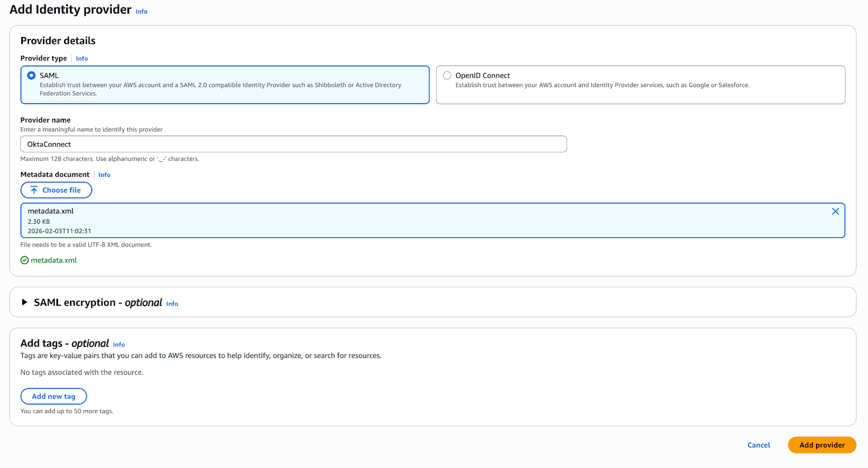Open Info link next to Provider type
Viewport: 868px width, 468px height.
pos(82,59)
